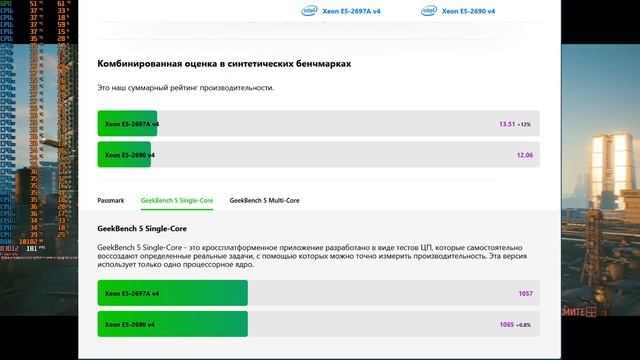The height and width of the screenshot is (360, 640).
Task: Click the 1065 single-core score
Action: pyautogui.click(x=507, y=324)
